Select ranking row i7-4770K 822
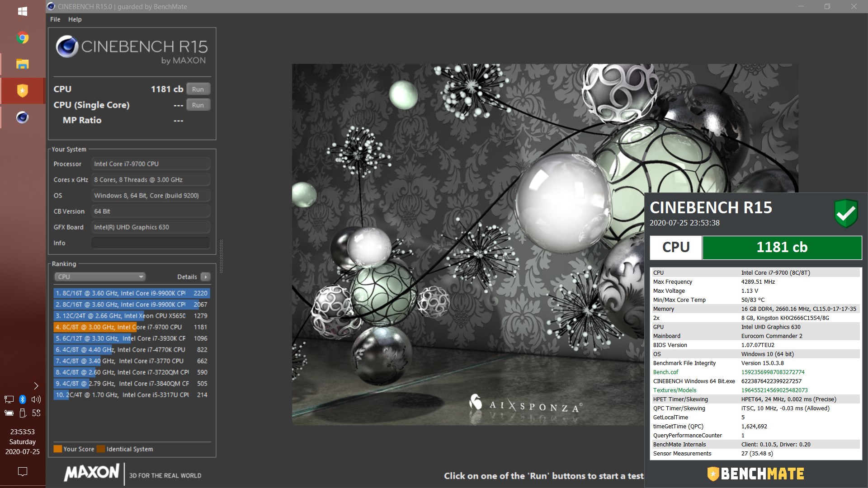 point(132,350)
